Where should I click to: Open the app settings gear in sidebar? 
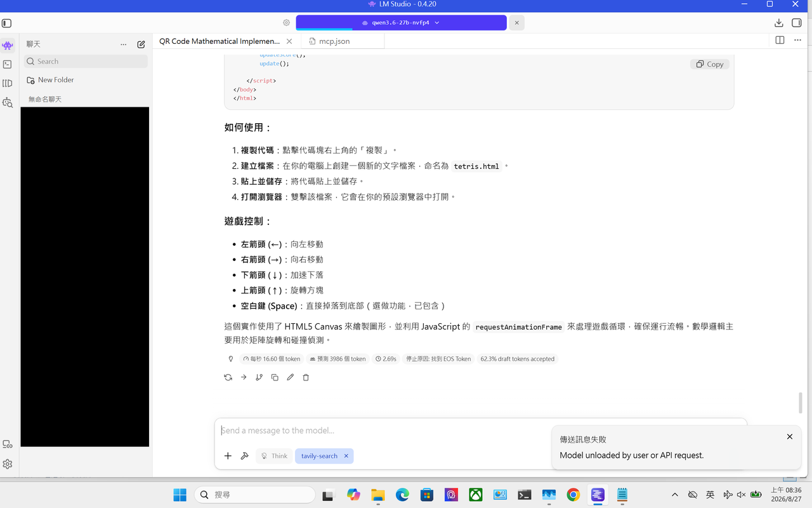8,464
